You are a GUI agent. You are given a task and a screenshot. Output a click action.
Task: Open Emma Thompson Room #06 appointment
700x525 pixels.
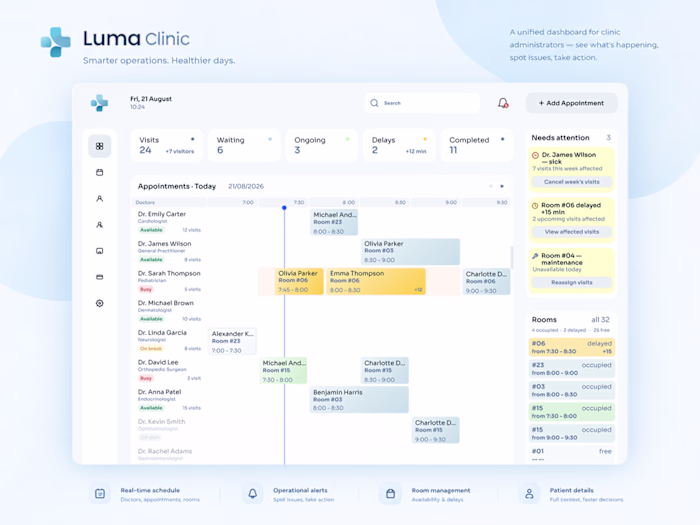coord(376,281)
